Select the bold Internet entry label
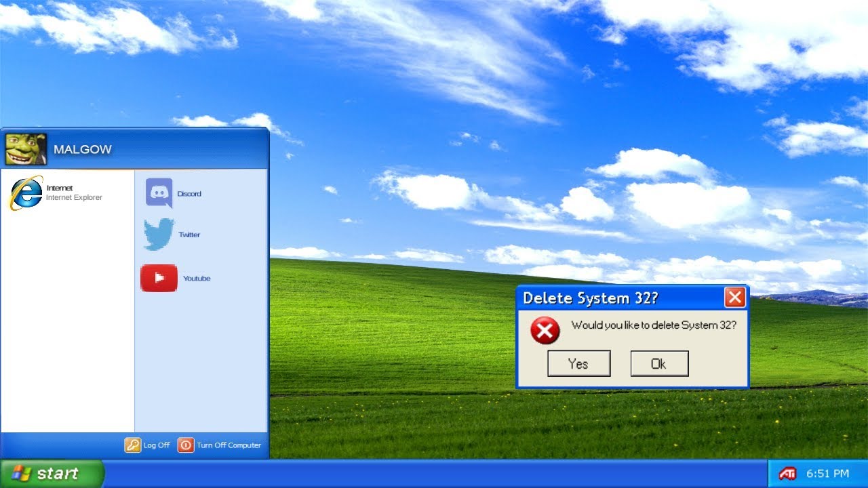 tap(60, 188)
